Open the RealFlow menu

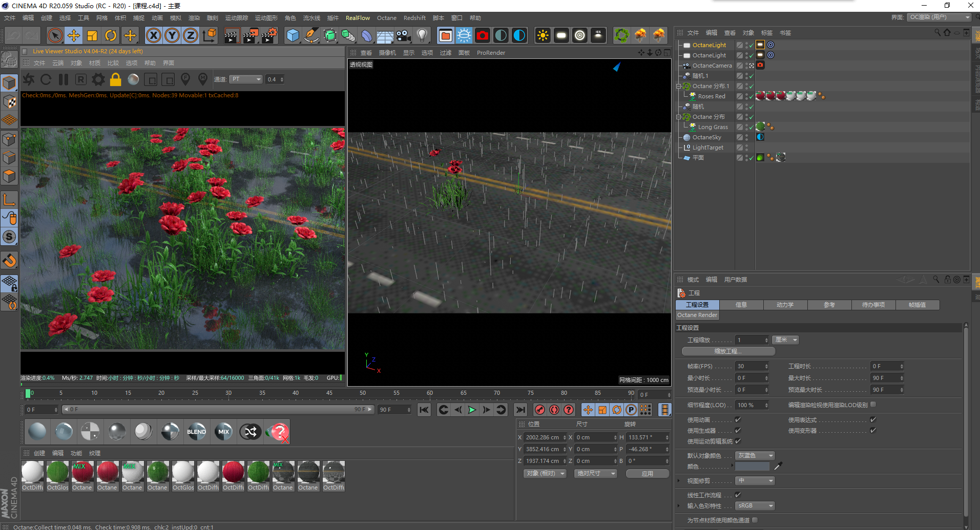click(358, 18)
